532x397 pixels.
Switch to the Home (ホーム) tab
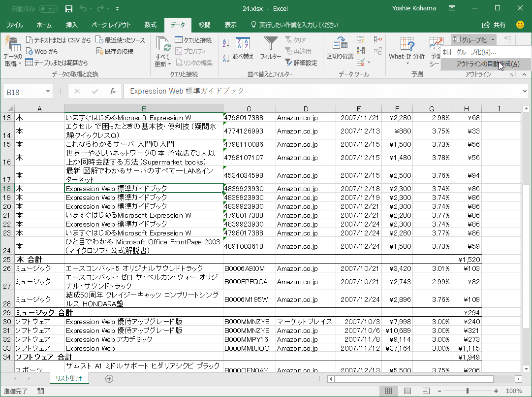pos(44,25)
